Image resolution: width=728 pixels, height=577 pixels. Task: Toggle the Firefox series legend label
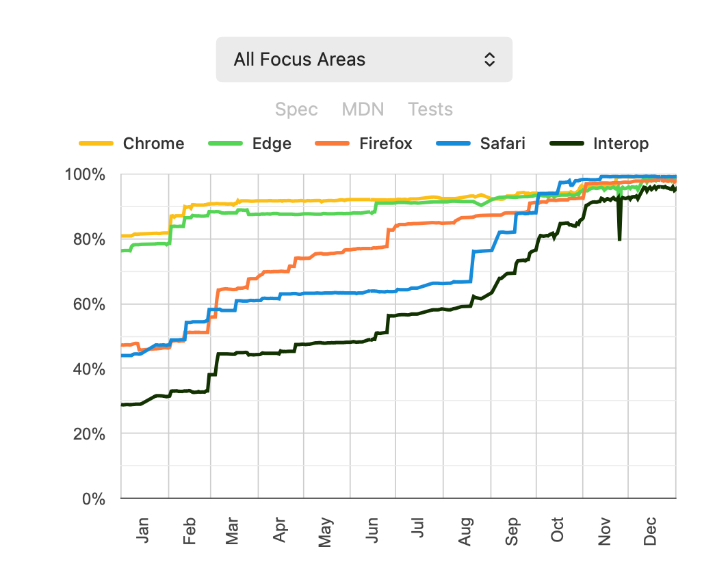point(386,144)
